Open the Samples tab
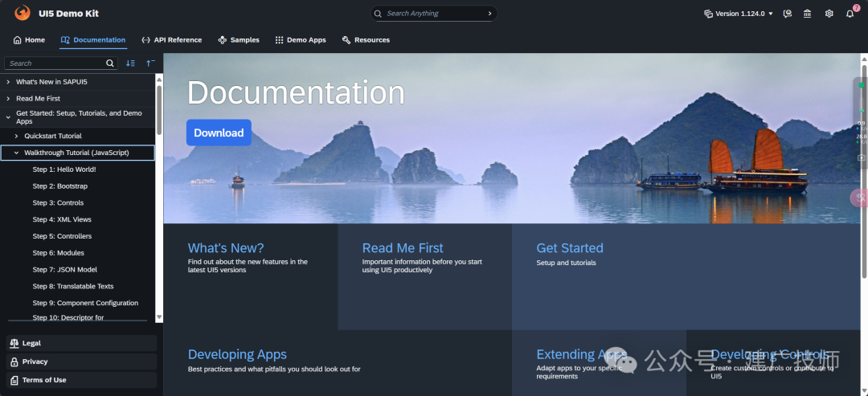 pos(239,40)
